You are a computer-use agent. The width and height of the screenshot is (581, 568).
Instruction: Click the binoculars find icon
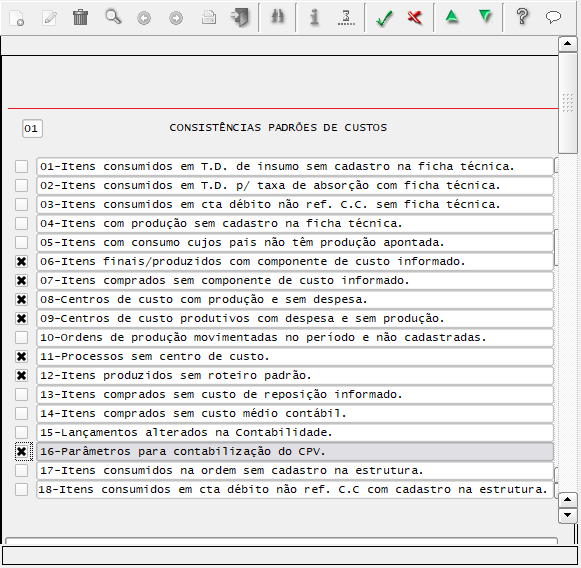277,17
